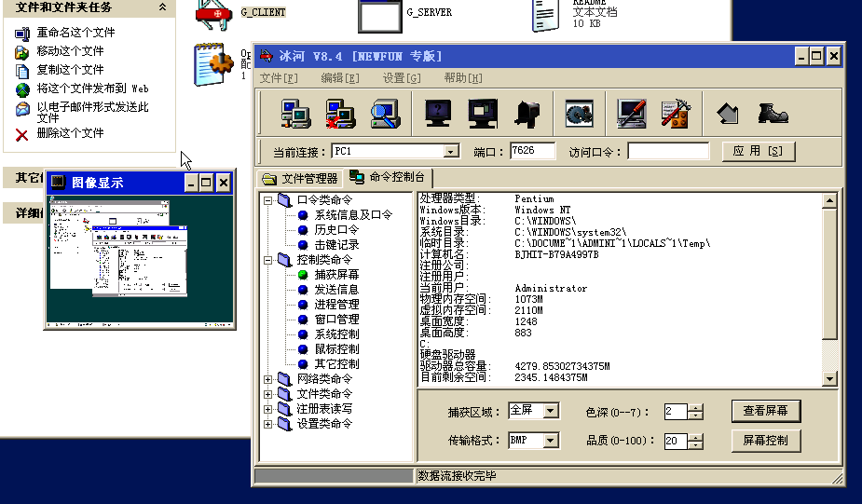
Task: Select 进程管理 command in tree
Action: click(336, 304)
